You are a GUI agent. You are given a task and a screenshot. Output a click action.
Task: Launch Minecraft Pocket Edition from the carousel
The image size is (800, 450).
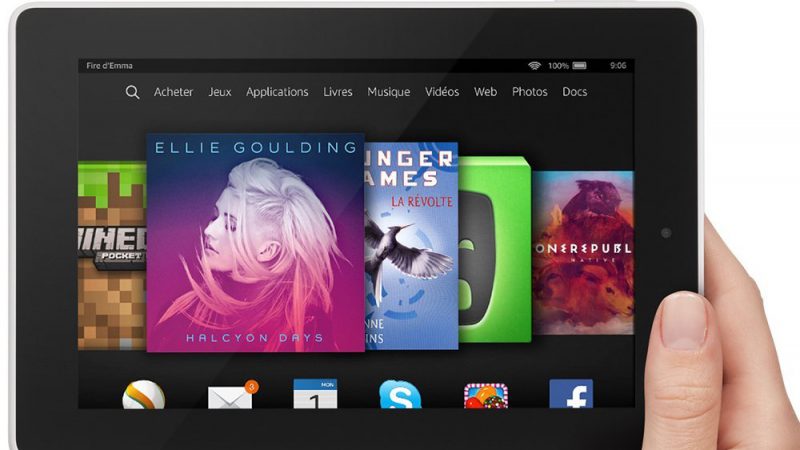(x=110, y=255)
